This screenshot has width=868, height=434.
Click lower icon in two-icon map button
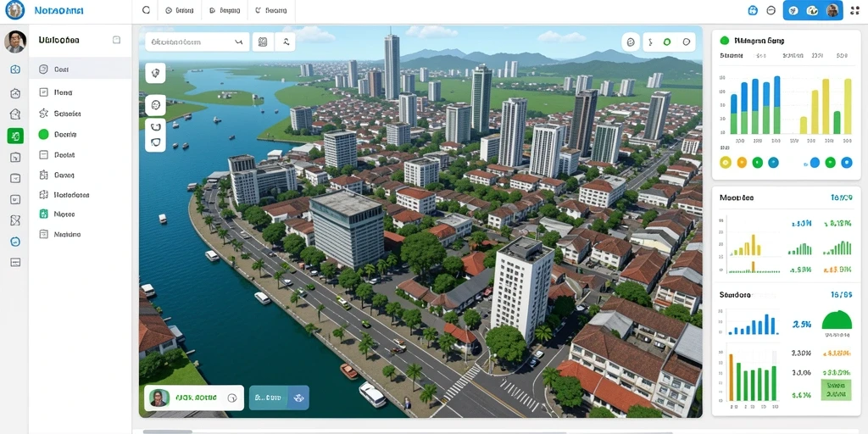[156, 142]
